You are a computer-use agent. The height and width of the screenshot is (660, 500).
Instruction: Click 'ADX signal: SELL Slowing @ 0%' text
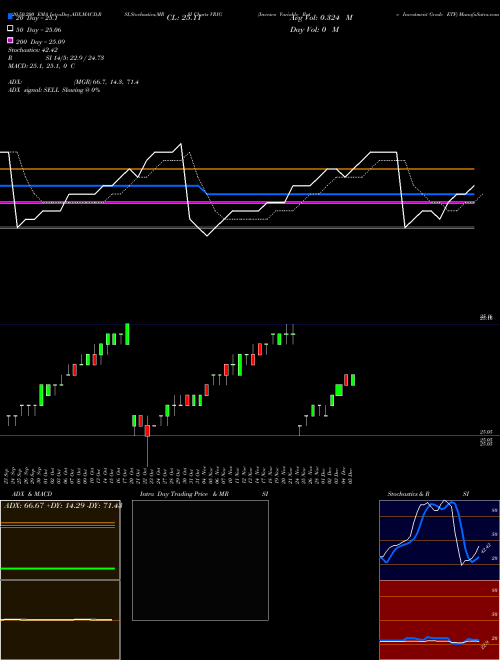(54, 90)
